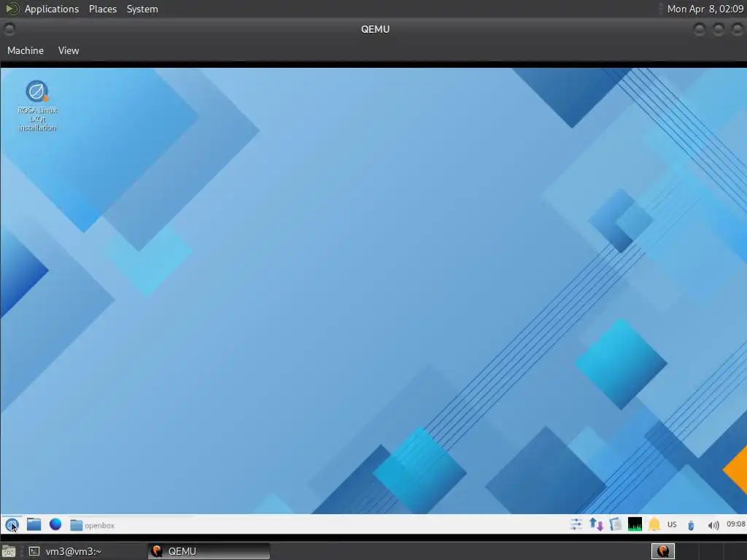The image size is (747, 560).
Task: Minimize the QEMU window
Action: (699, 29)
